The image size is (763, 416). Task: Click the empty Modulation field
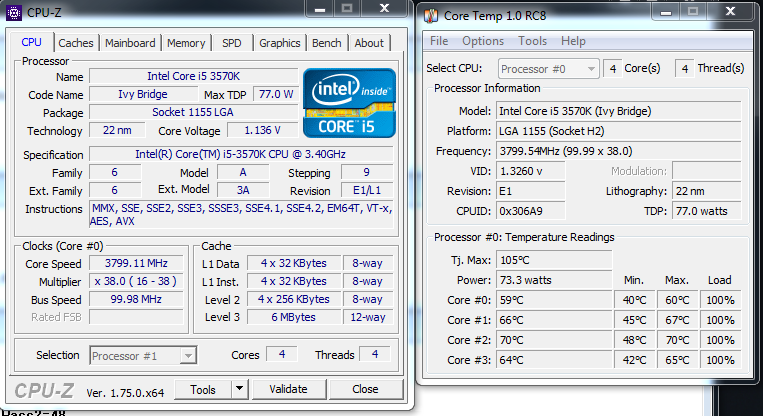pyautogui.click(x=707, y=171)
